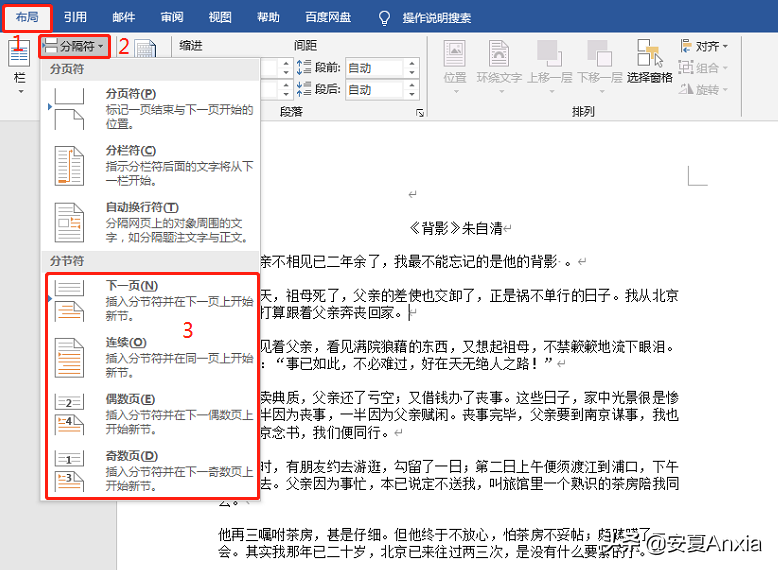The image size is (778, 570).
Task: Click the 栏 columns icon
Action: click(x=19, y=54)
